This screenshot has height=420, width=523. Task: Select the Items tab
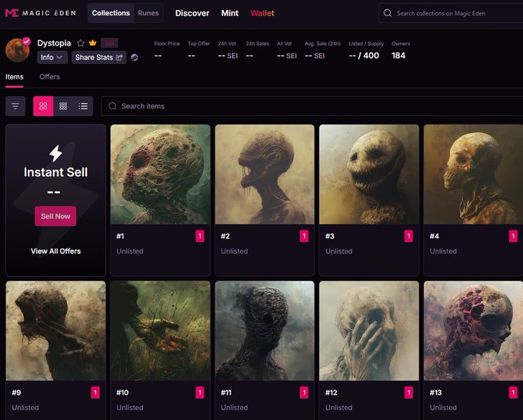coord(15,77)
